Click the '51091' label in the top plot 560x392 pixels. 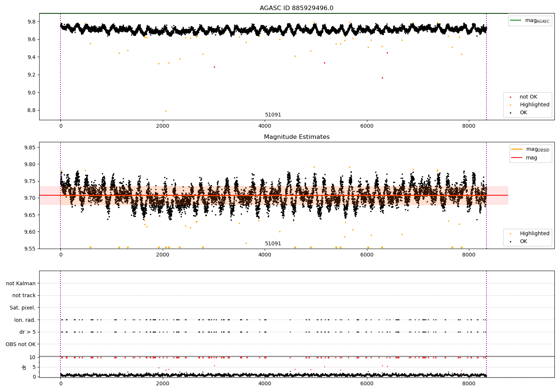[x=273, y=115]
